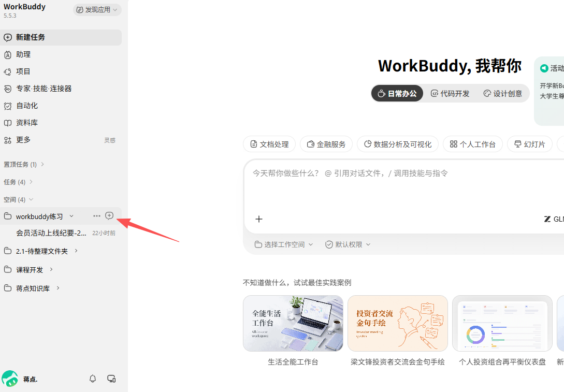
Task: Open the 更多 more icon
Action: [x=8, y=140]
